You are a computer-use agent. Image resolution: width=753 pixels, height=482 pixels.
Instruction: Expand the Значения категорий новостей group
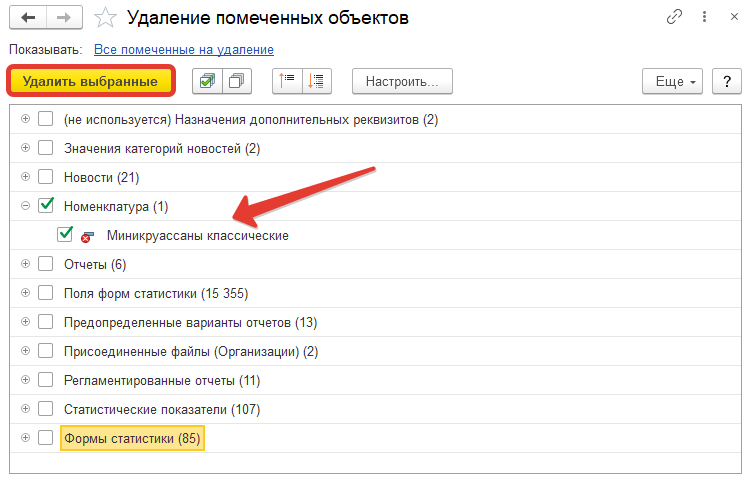25,147
